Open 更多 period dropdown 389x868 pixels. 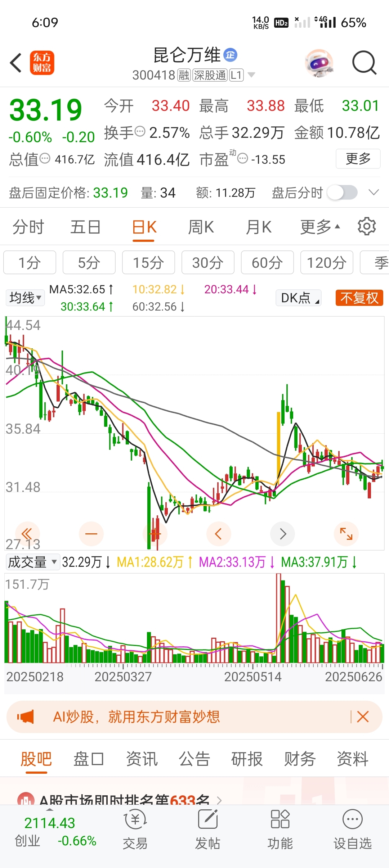click(320, 227)
